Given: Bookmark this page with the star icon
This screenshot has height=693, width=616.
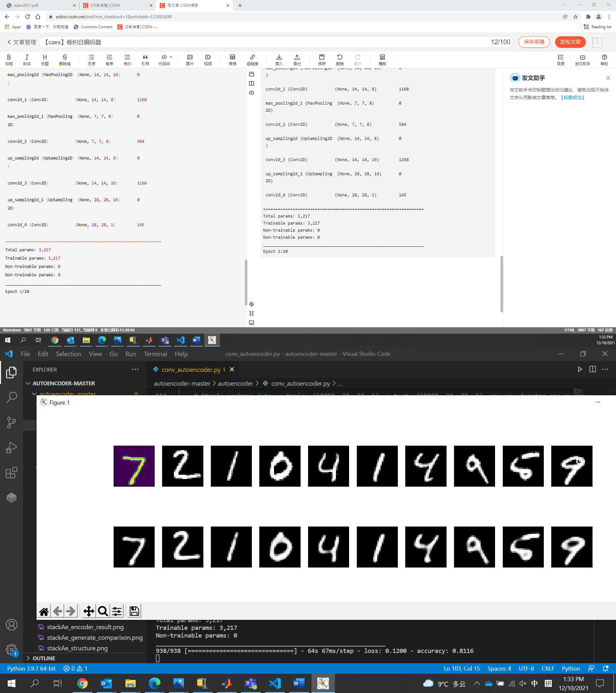Looking at the screenshot, I should coord(576,17).
